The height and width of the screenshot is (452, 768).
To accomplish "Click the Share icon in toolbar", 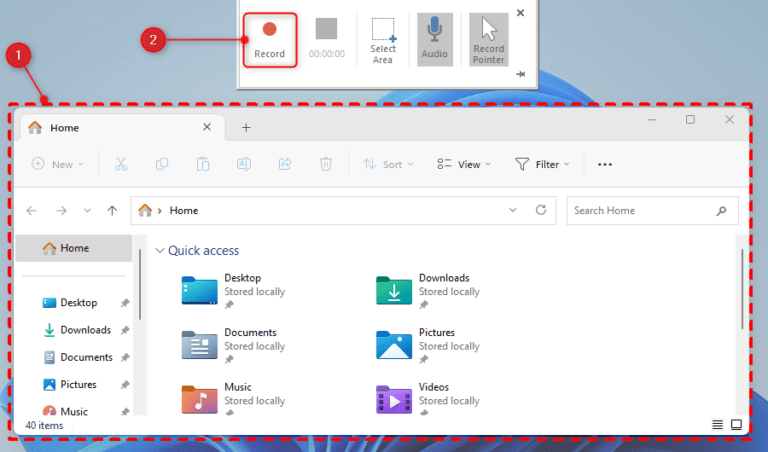I will pos(284,164).
